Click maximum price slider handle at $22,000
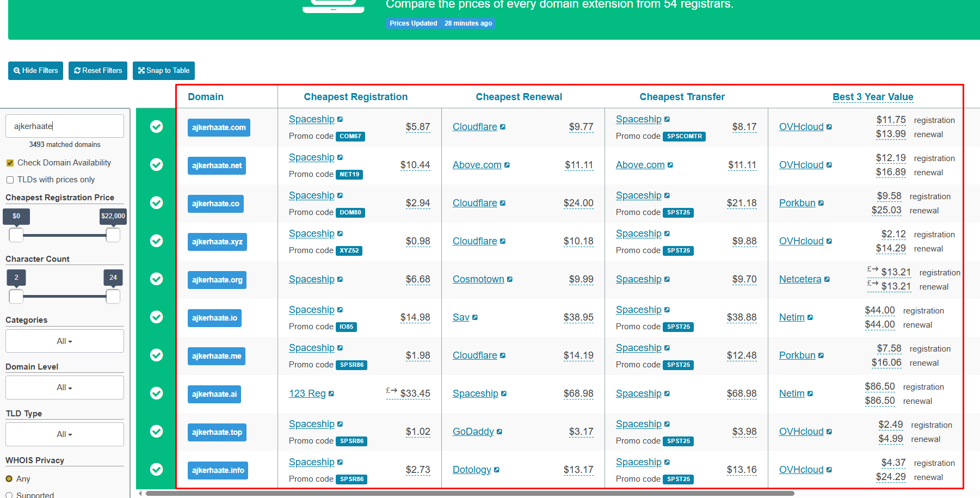 [x=113, y=235]
